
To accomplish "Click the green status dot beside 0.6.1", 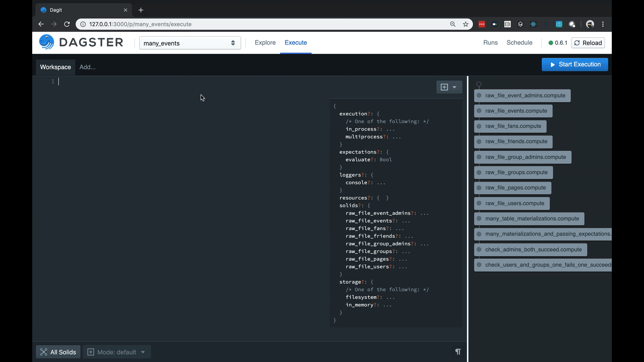I will point(551,43).
